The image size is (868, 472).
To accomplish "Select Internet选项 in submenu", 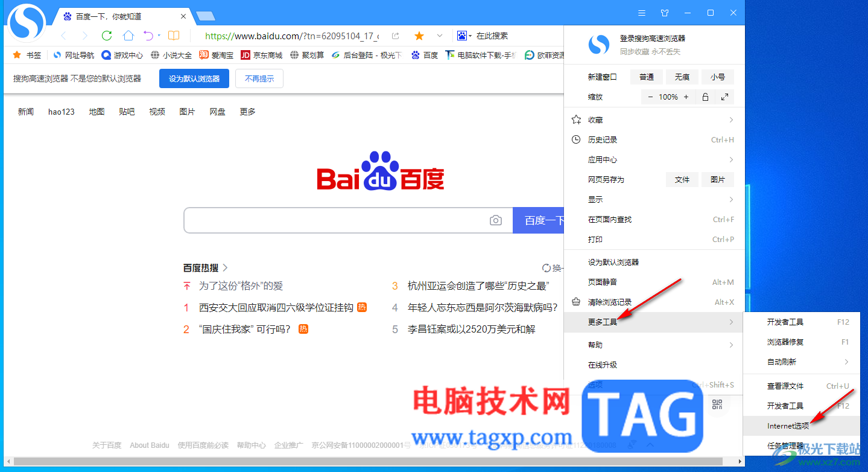I will (801, 426).
